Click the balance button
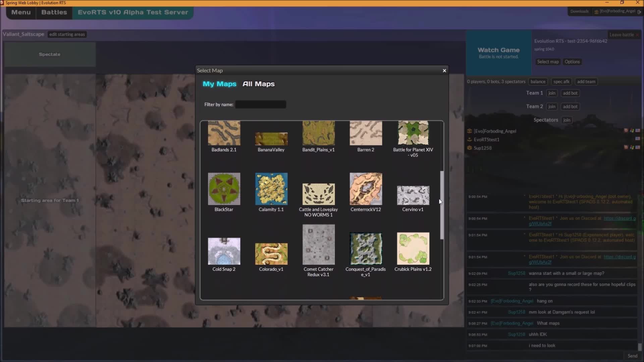This screenshot has width=644, height=362. pyautogui.click(x=538, y=81)
